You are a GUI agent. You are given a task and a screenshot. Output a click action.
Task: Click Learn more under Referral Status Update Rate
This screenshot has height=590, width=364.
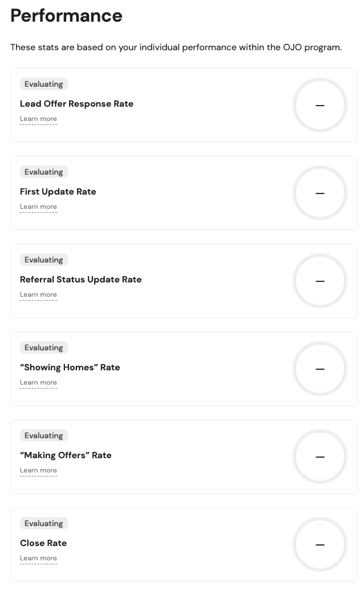[38, 295]
